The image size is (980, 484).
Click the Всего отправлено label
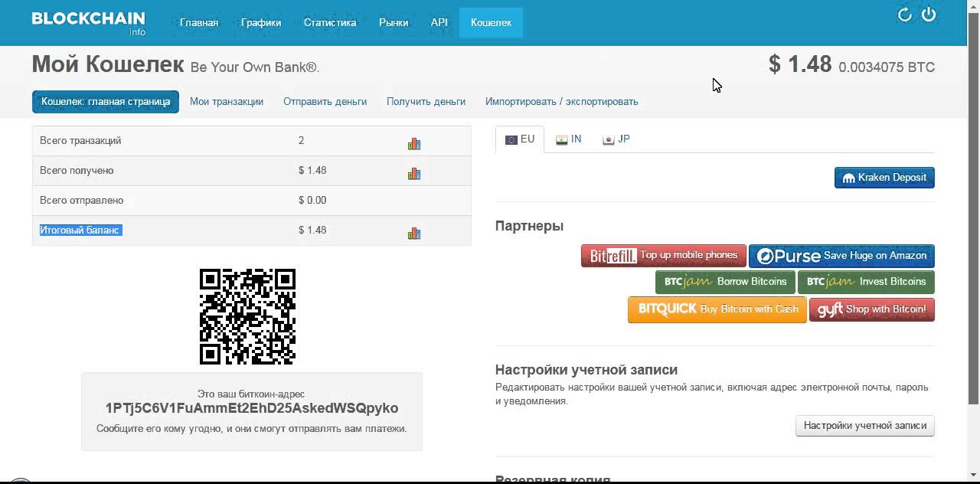pos(82,200)
